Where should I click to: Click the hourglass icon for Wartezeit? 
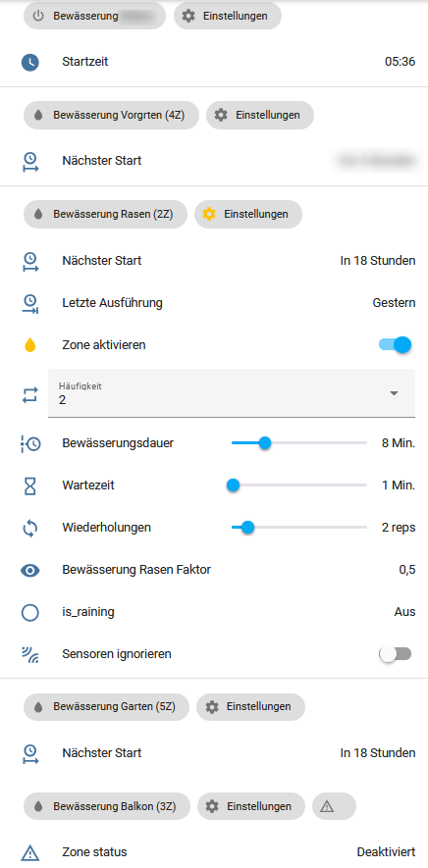pyautogui.click(x=29, y=485)
